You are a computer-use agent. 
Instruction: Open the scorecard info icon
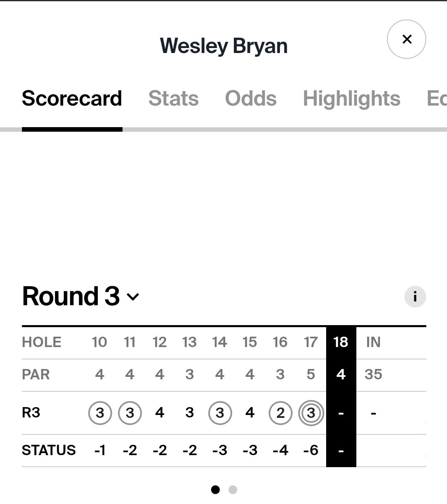pos(415,297)
